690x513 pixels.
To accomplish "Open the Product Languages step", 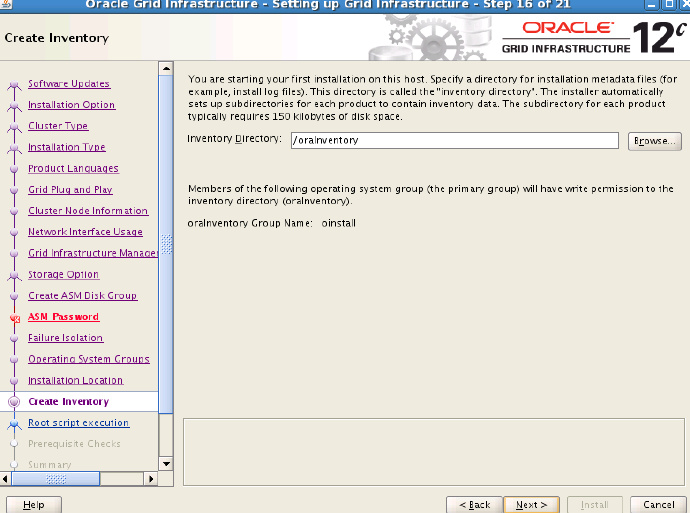I will 73,169.
